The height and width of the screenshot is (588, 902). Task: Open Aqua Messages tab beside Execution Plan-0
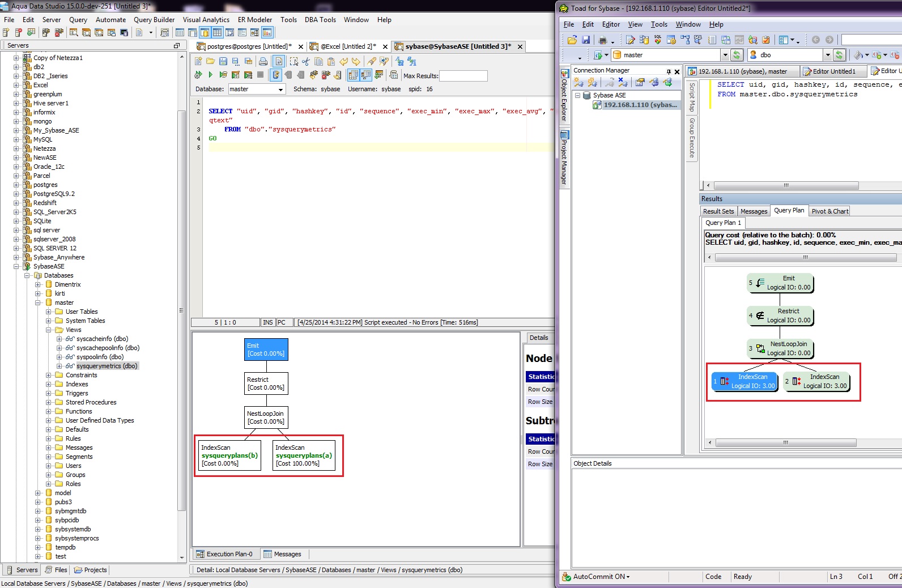click(x=282, y=554)
